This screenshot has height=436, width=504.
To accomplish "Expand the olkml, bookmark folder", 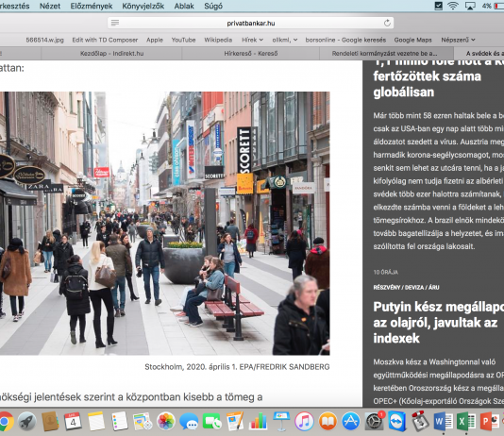I will [285, 40].
